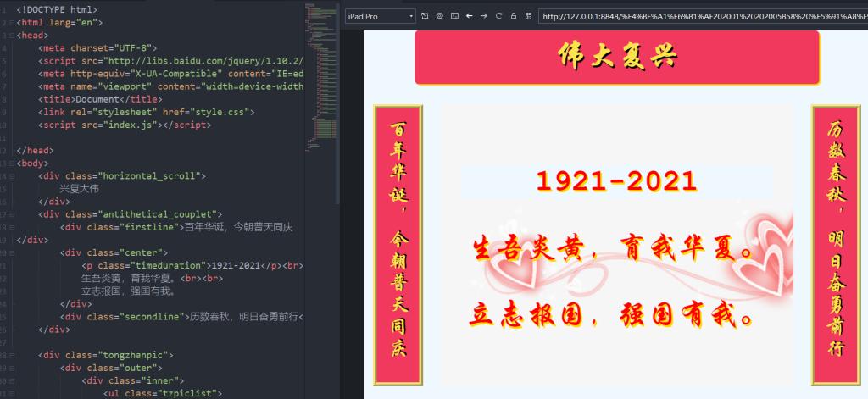Click the 1921-2021 heading in preview
Image resolution: width=868 pixels, height=399 pixels.
click(616, 180)
